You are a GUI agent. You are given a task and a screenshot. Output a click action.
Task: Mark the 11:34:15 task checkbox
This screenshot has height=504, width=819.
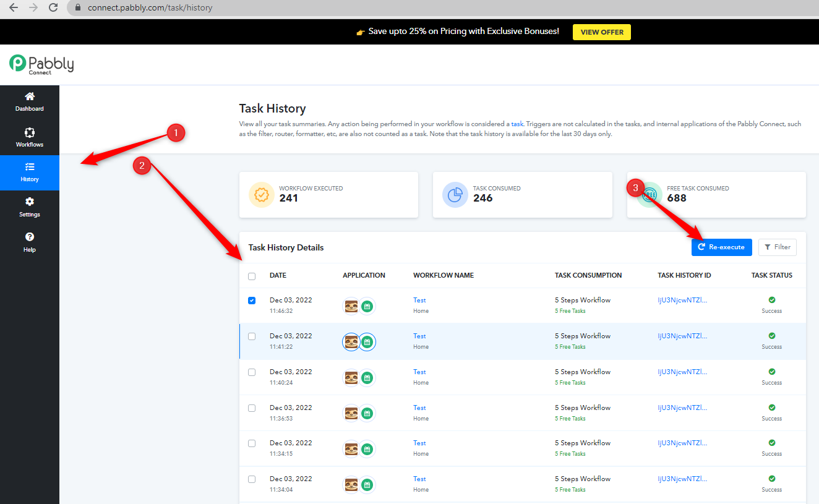pyautogui.click(x=252, y=443)
